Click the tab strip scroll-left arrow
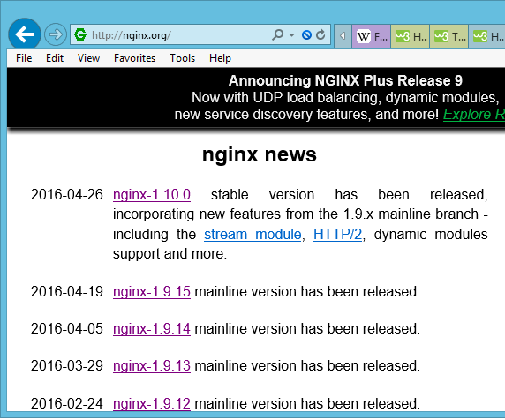 tap(343, 35)
